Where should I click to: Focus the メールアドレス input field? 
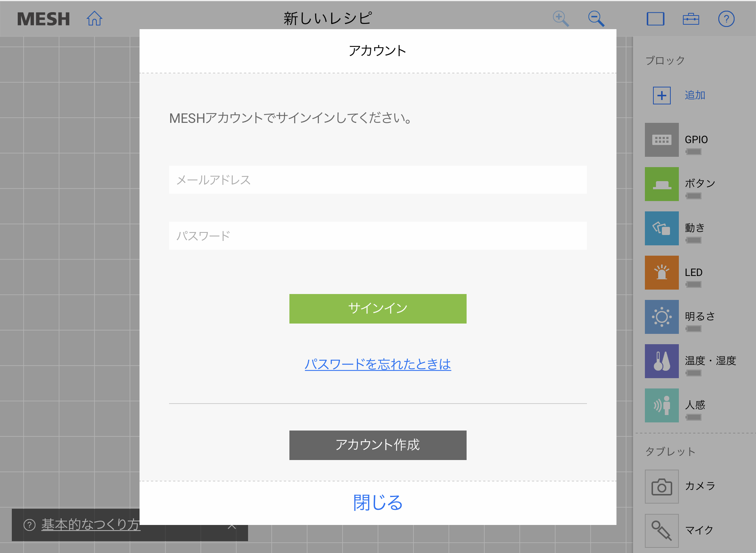tap(378, 180)
